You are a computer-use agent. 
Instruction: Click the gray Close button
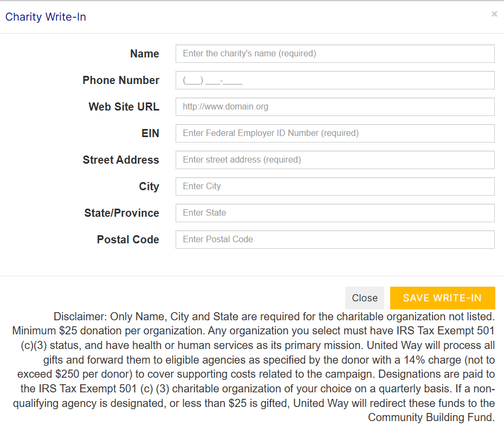tap(365, 298)
